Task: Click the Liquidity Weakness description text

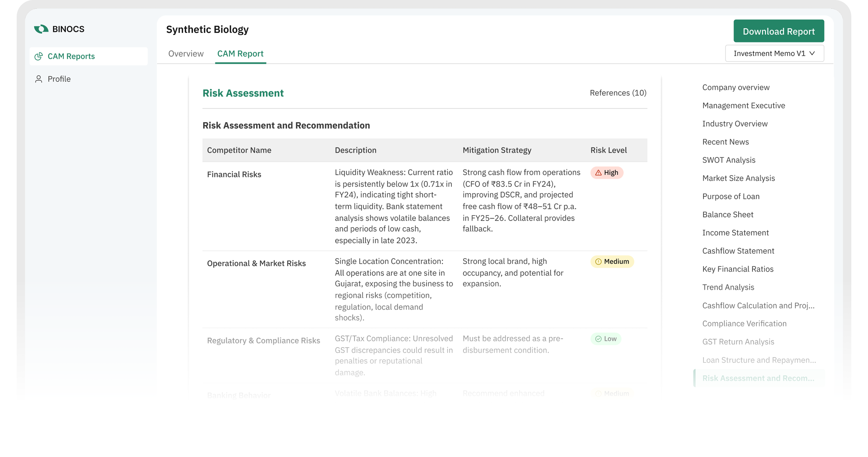Action: 394,206
